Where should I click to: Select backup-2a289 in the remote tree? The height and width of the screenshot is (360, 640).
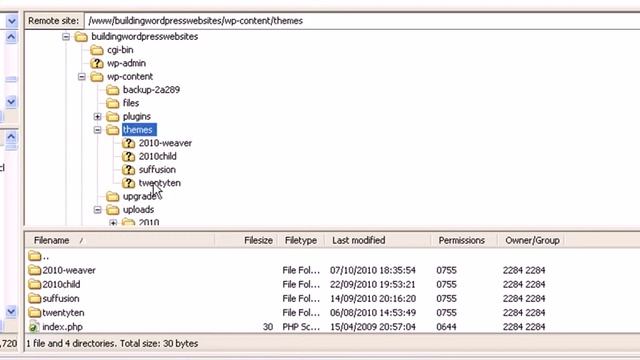click(x=151, y=90)
